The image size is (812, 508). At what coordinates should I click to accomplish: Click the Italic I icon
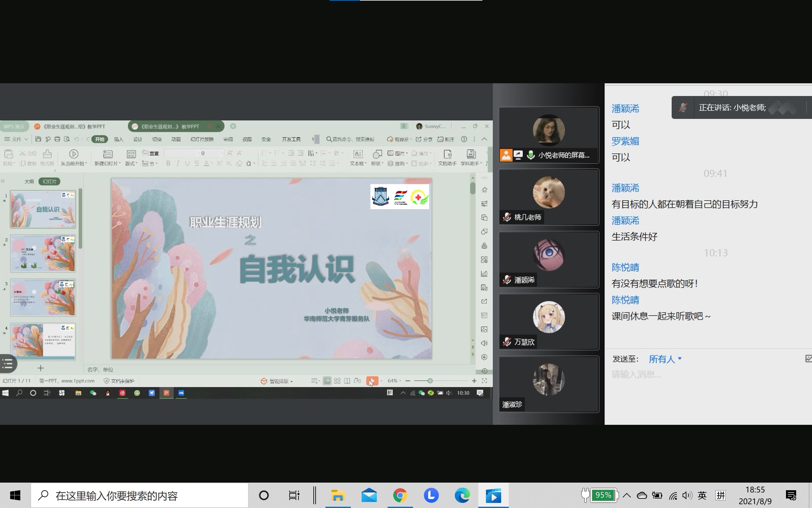tap(178, 163)
